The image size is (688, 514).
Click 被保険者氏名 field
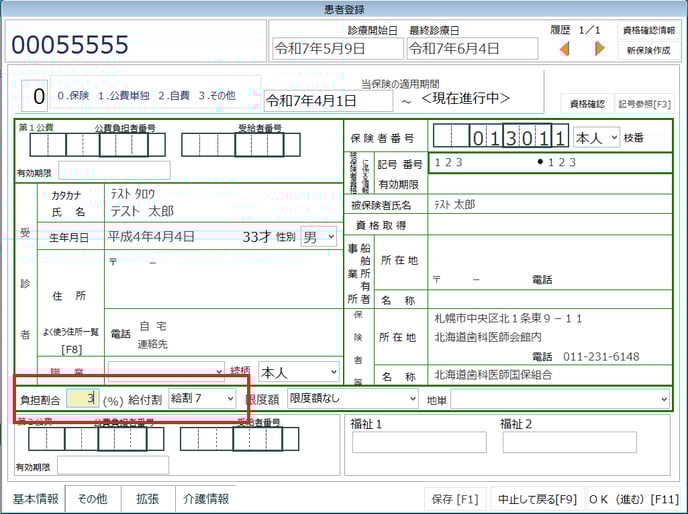click(550, 205)
